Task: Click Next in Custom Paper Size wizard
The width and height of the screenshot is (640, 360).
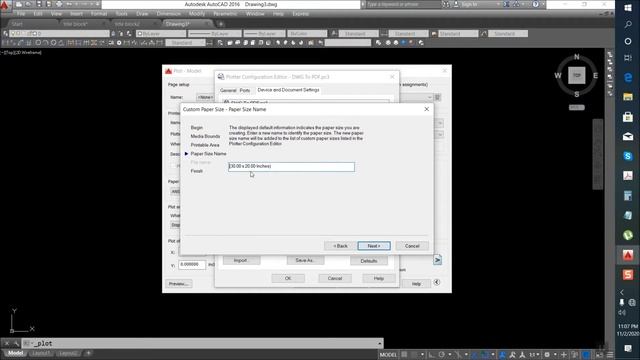Action: (374, 246)
